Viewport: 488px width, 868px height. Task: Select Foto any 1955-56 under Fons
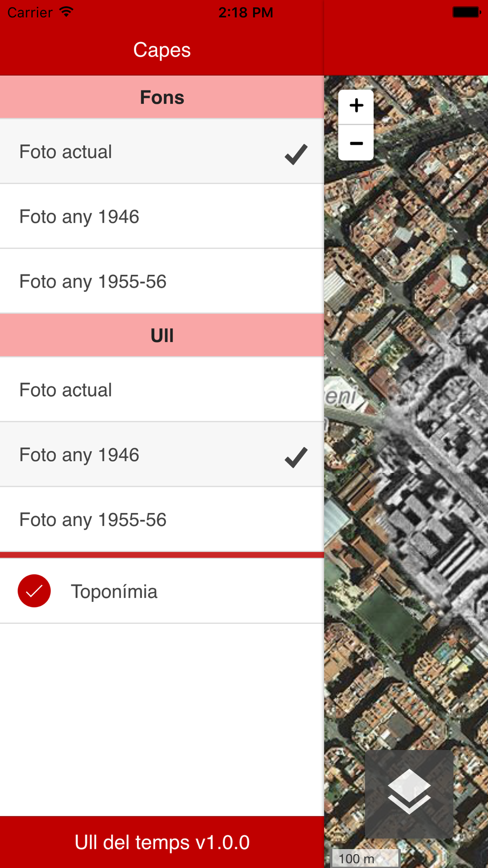[x=162, y=281]
